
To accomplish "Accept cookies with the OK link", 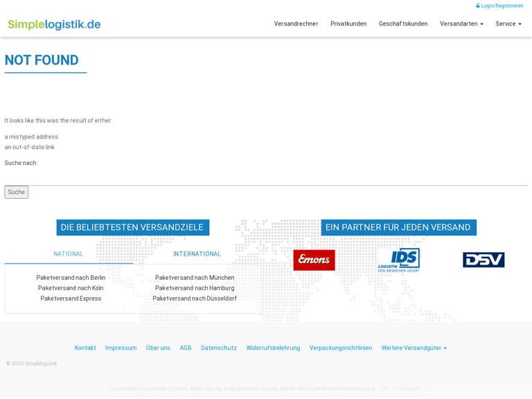I will (384, 389).
